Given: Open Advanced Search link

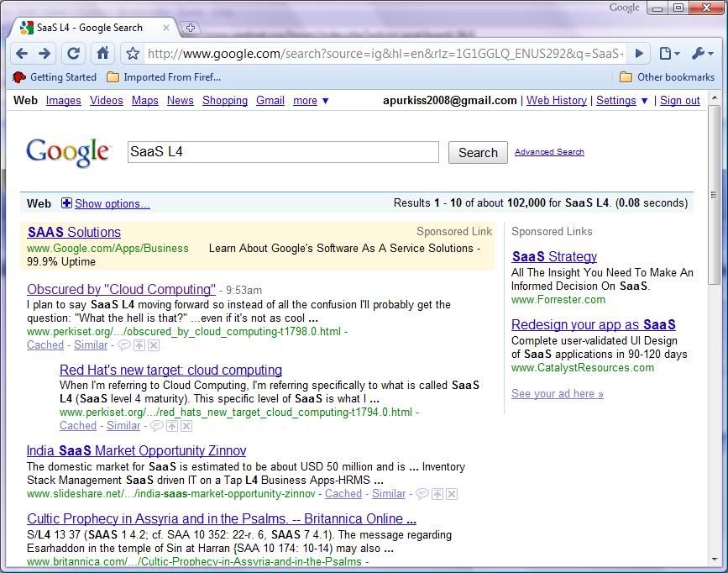Looking at the screenshot, I should (549, 152).
